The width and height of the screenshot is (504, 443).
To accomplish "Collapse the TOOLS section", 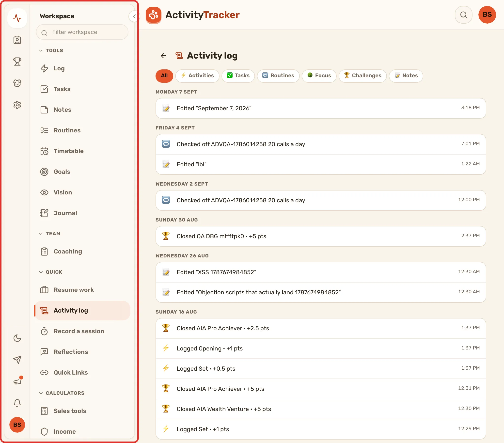I will coord(51,50).
